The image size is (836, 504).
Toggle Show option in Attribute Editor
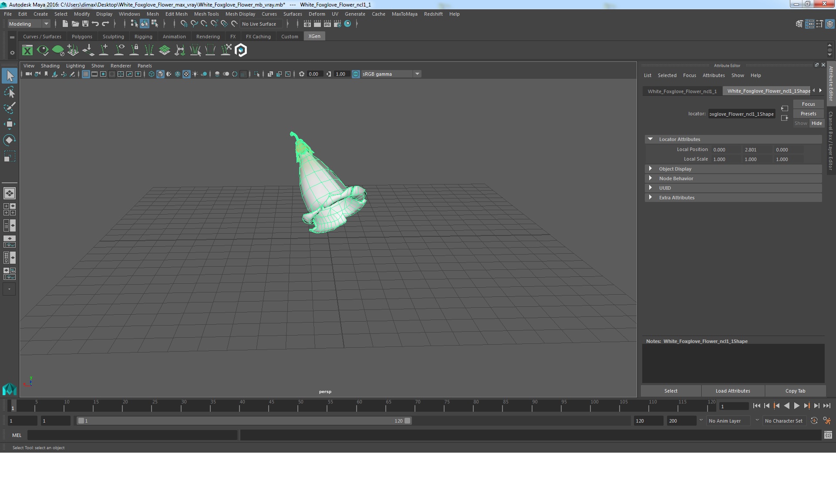pos(800,123)
